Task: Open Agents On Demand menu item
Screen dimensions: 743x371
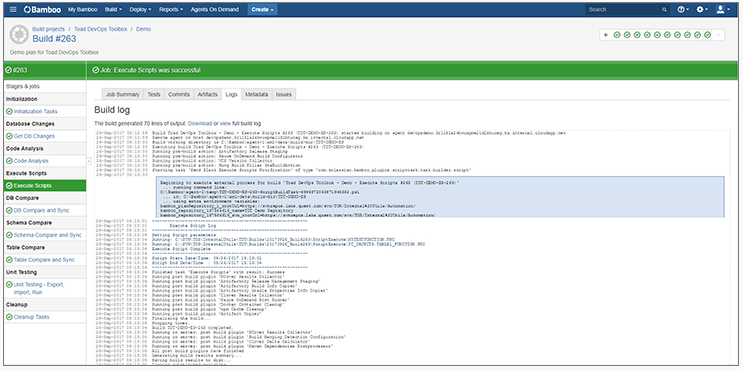Action: pyautogui.click(x=215, y=9)
